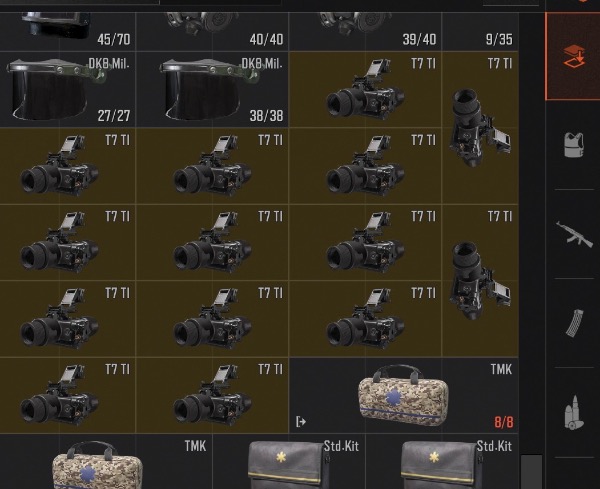Select the last Std.Kit medical pouch
This screenshot has width=600, height=489.
click(x=442, y=461)
